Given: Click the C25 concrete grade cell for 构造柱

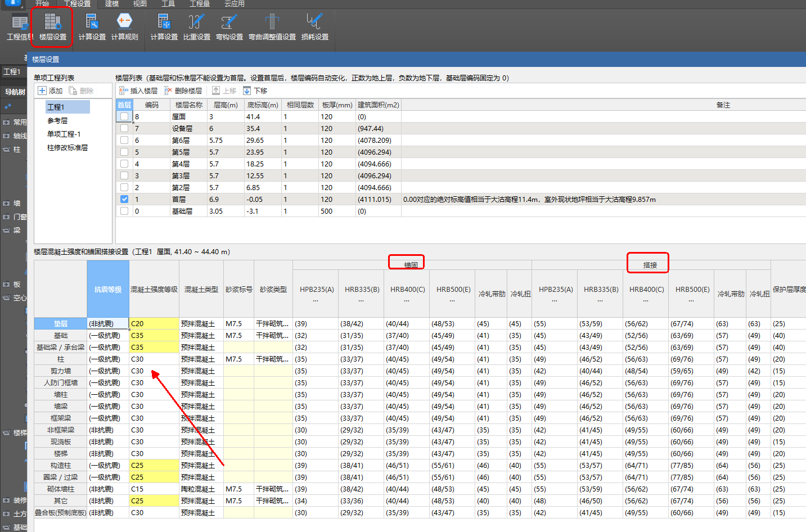Looking at the screenshot, I should coord(154,465).
